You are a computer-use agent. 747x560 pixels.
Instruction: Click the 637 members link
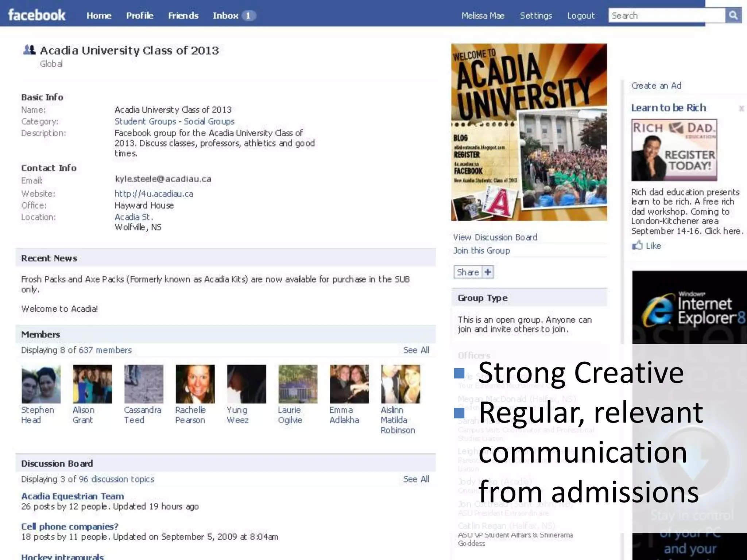[105, 350]
